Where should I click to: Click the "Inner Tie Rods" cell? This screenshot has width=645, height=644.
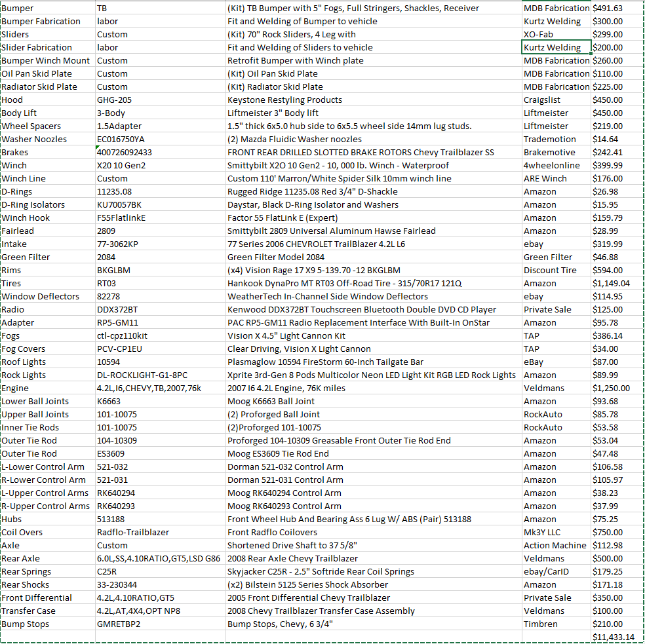48,428
